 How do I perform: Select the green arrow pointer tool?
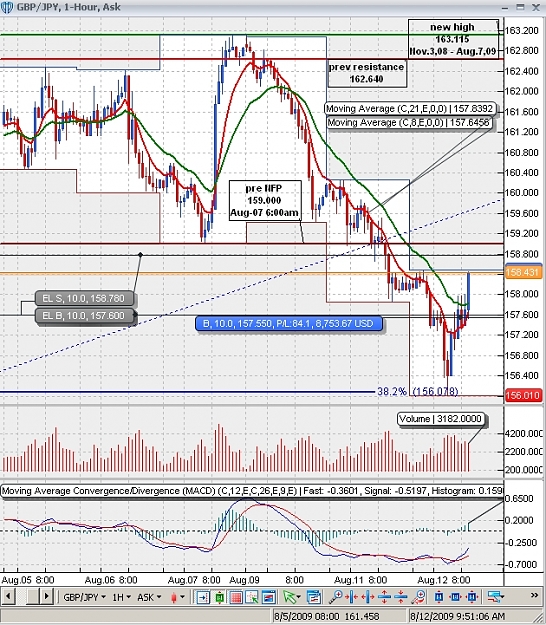tap(291, 597)
